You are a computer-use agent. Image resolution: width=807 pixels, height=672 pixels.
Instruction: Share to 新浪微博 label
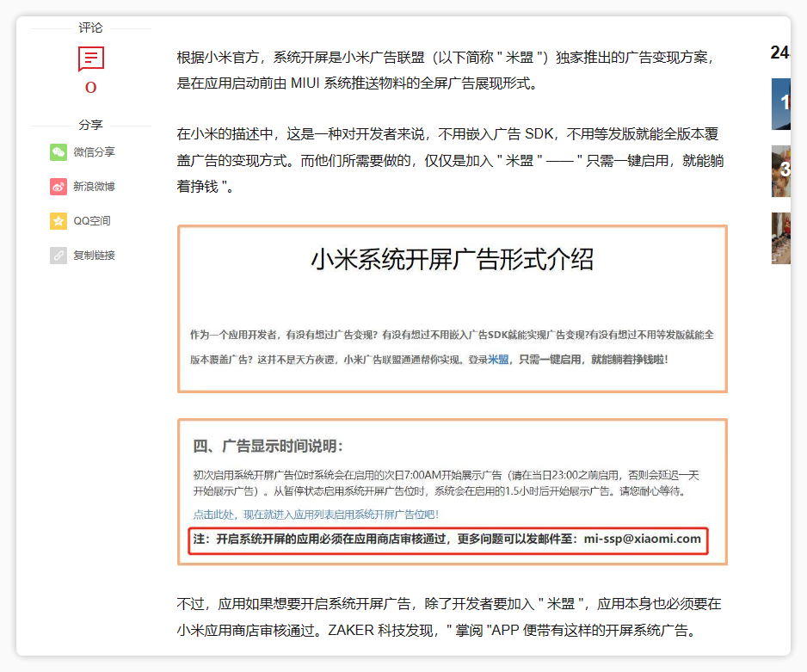click(94, 186)
